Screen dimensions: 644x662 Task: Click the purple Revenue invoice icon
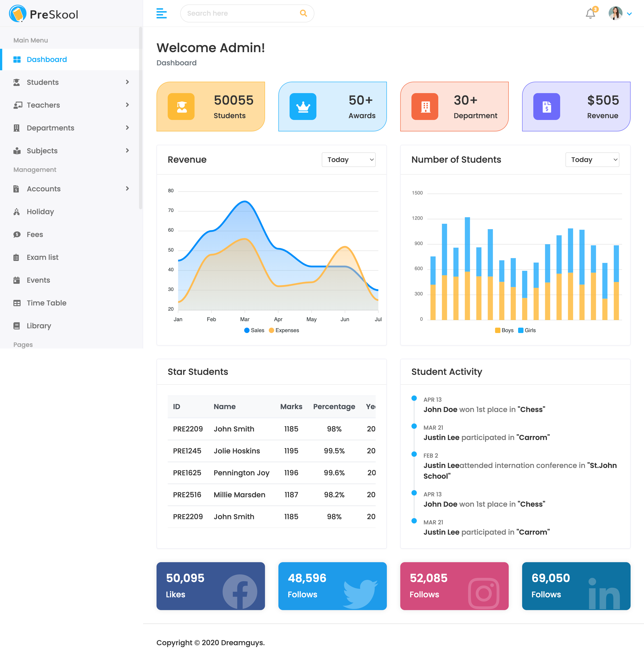(x=547, y=107)
